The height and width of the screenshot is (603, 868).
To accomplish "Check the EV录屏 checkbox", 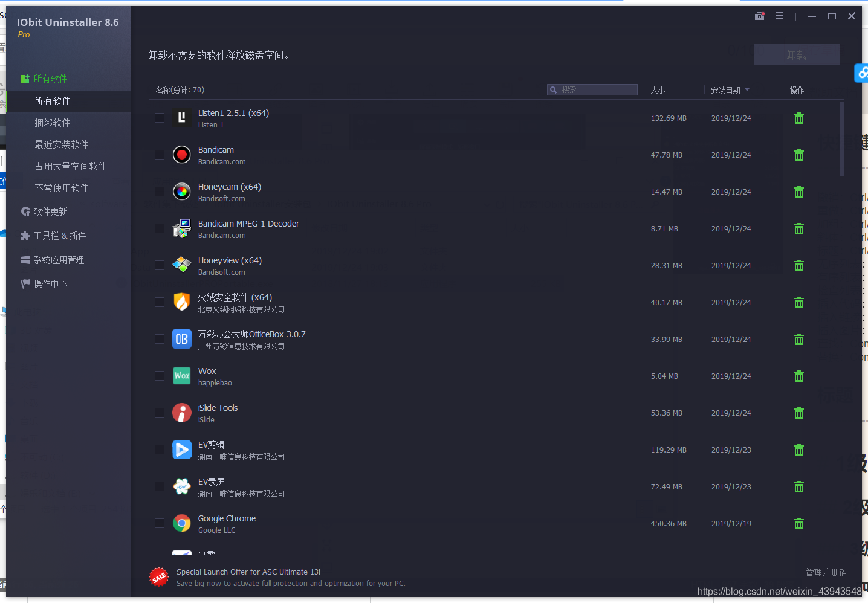I will pos(160,486).
